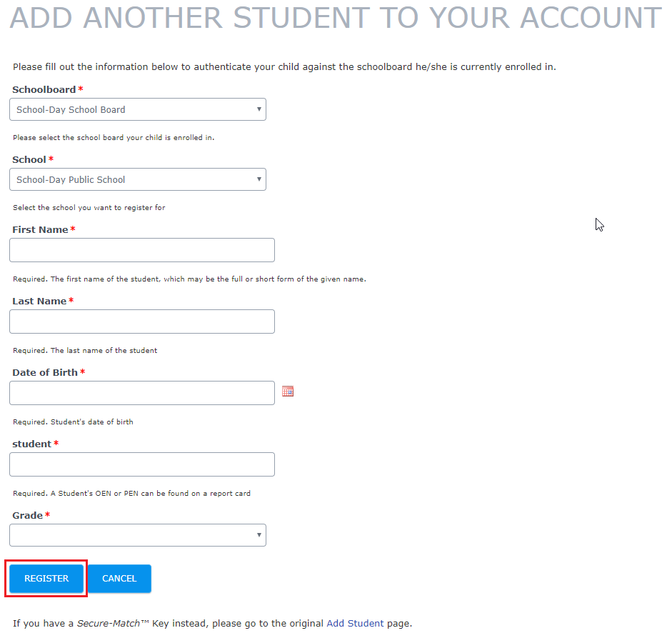This screenshot has height=633, width=672.
Task: Select the student OEN/PEN input field
Action: (141, 464)
